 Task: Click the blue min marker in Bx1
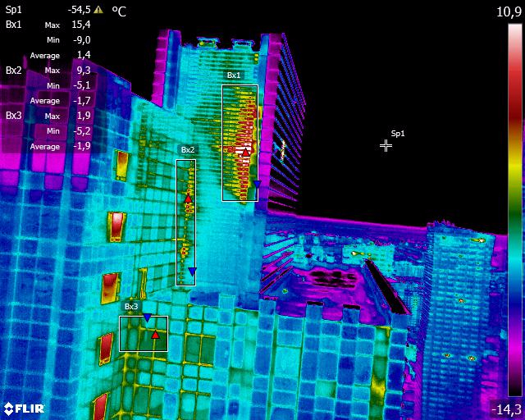click(x=256, y=185)
